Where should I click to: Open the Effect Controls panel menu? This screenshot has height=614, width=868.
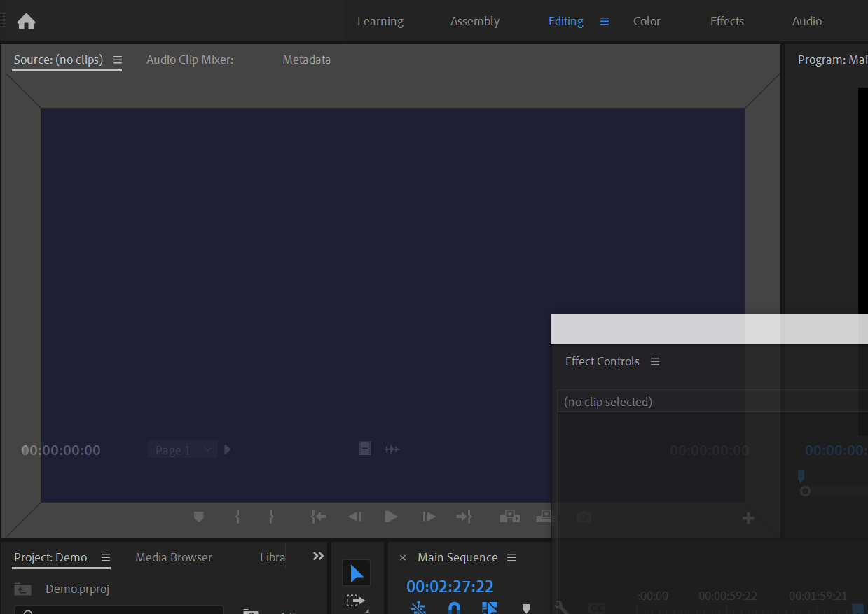[655, 361]
